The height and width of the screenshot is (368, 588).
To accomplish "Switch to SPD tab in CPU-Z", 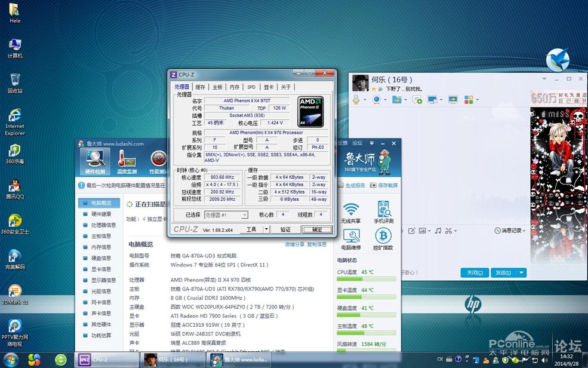I will 252,87.
